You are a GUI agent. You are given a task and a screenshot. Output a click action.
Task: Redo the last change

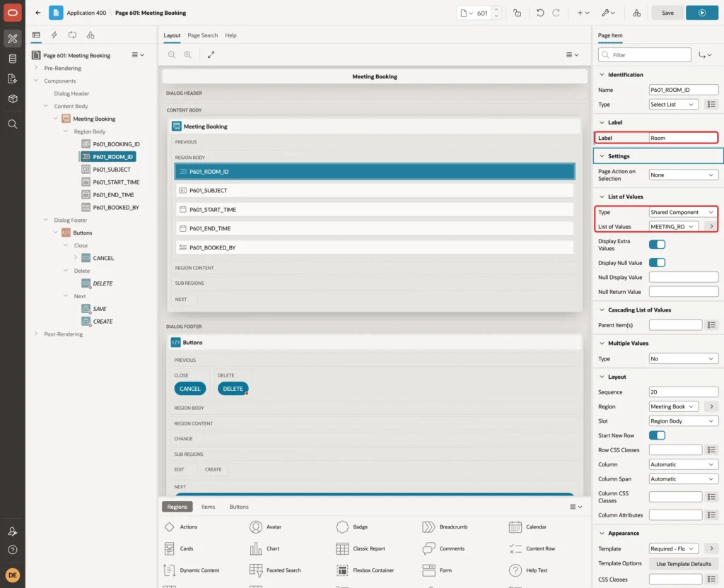pyautogui.click(x=556, y=13)
